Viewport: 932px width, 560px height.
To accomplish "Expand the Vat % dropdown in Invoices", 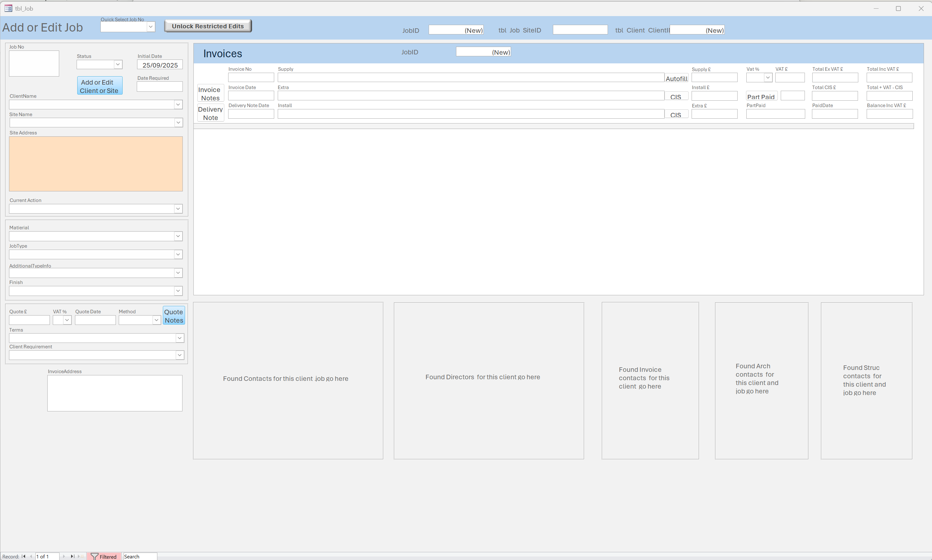I will tap(768, 78).
